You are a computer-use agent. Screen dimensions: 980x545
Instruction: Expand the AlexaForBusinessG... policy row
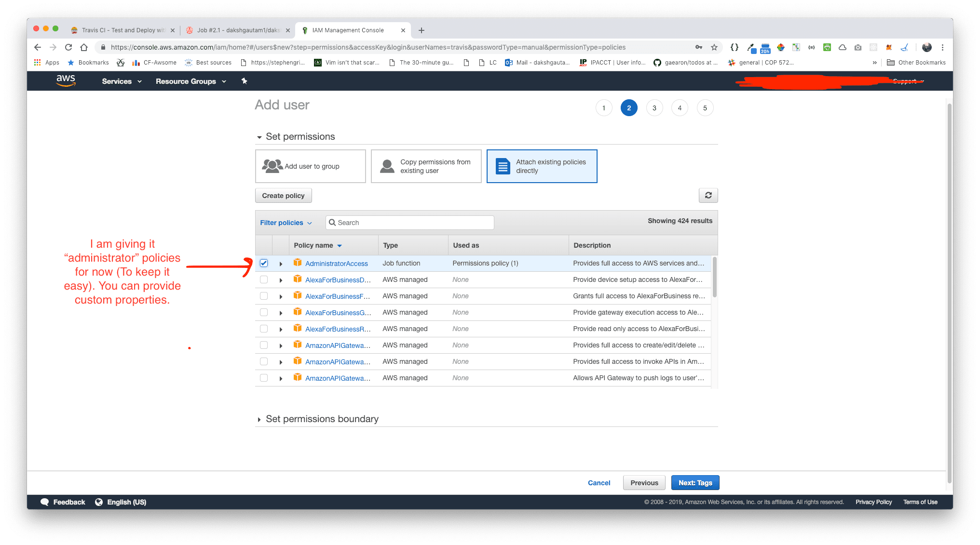click(281, 313)
